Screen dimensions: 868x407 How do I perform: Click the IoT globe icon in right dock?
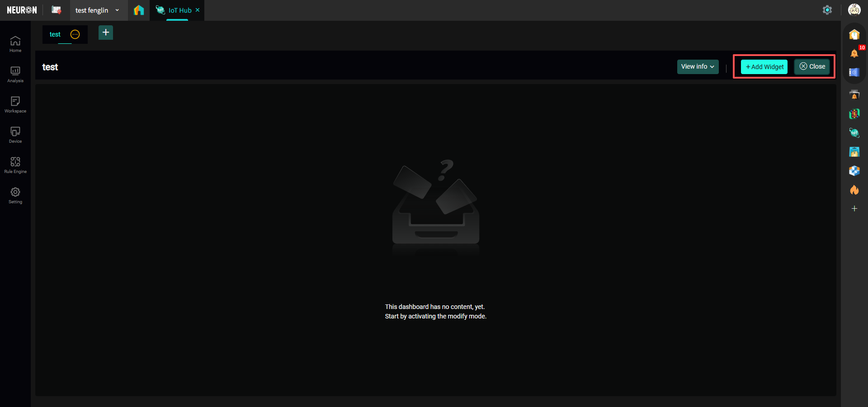click(854, 133)
